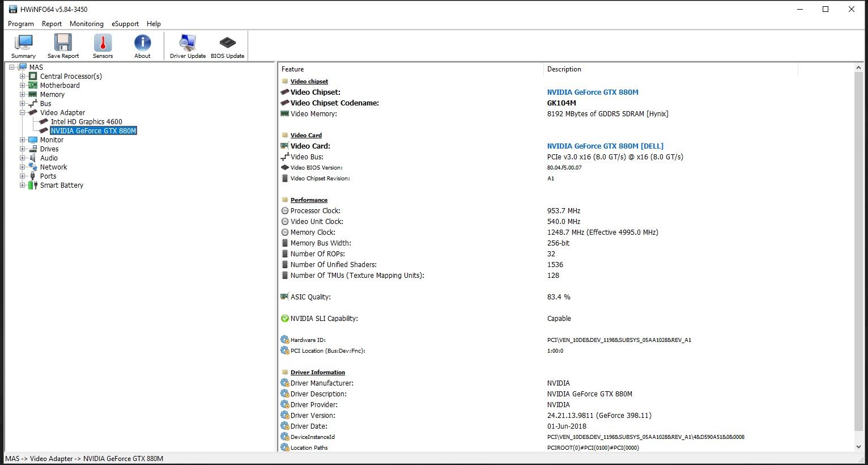The width and height of the screenshot is (868, 465).
Task: Expand the Motherboard tree node
Action: pyautogui.click(x=22, y=85)
